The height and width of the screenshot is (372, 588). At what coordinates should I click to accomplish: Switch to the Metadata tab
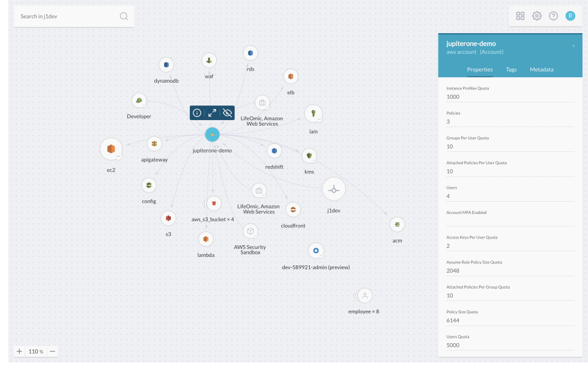click(541, 69)
